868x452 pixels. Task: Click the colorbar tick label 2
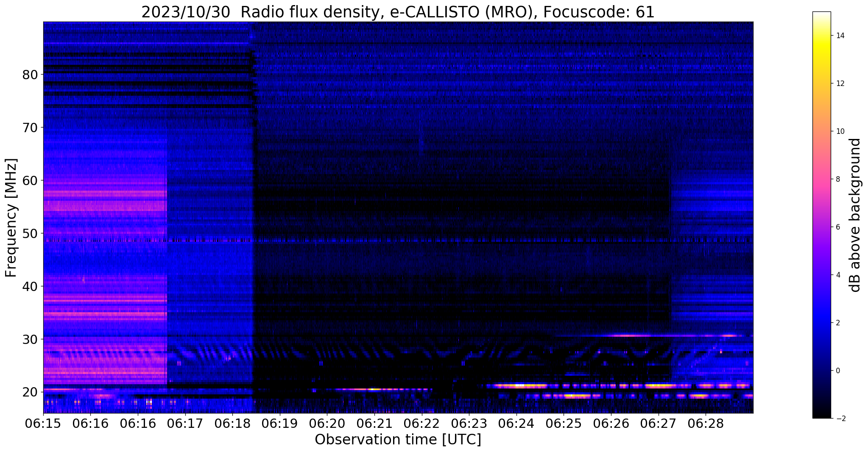(837, 323)
